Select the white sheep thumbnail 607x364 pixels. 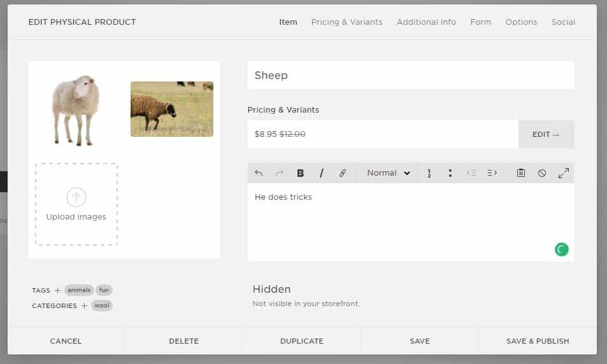coord(76,111)
